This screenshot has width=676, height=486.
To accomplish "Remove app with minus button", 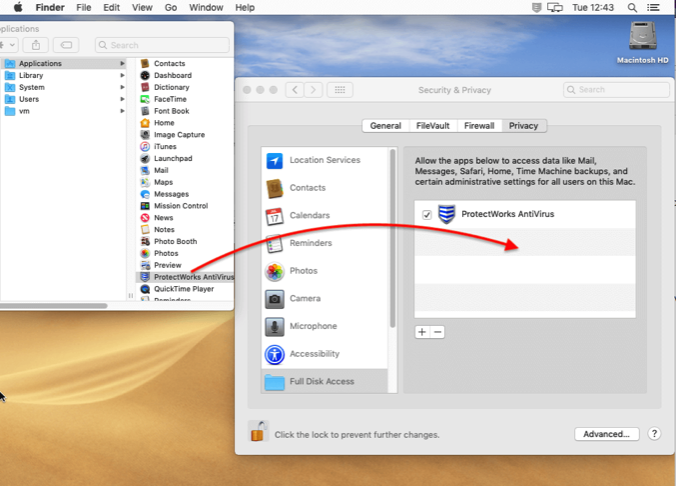I will coord(437,332).
